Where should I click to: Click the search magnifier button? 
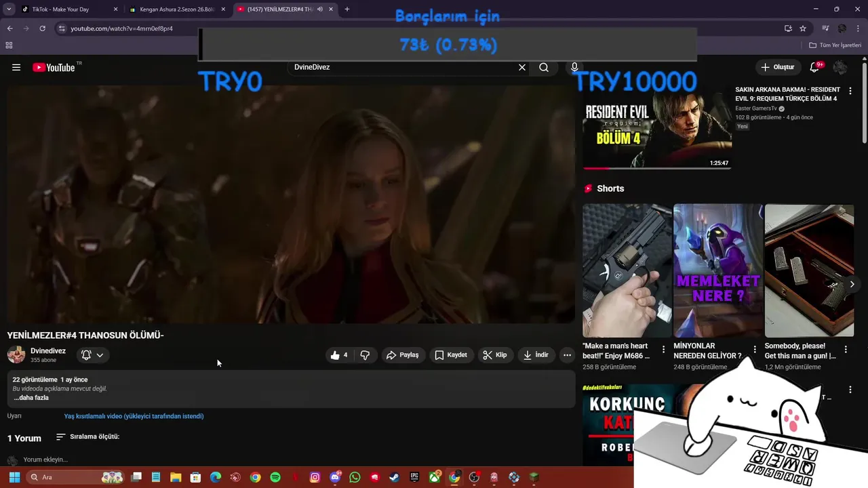544,67
